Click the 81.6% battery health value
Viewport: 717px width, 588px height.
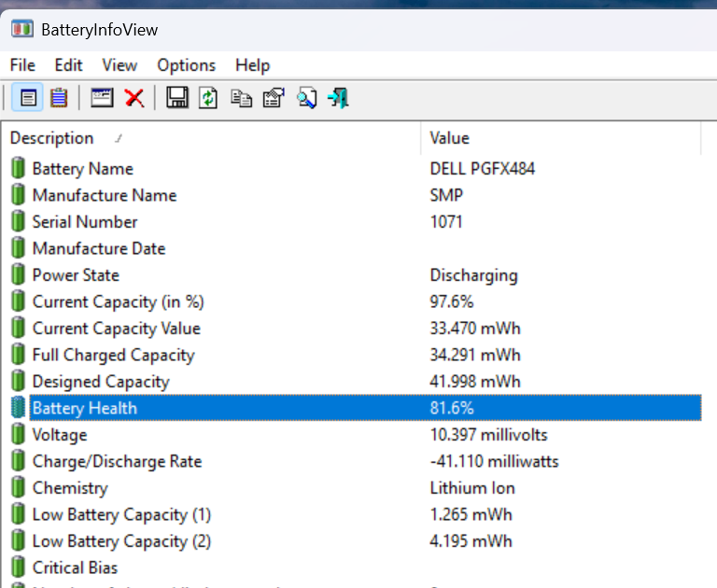[451, 408]
